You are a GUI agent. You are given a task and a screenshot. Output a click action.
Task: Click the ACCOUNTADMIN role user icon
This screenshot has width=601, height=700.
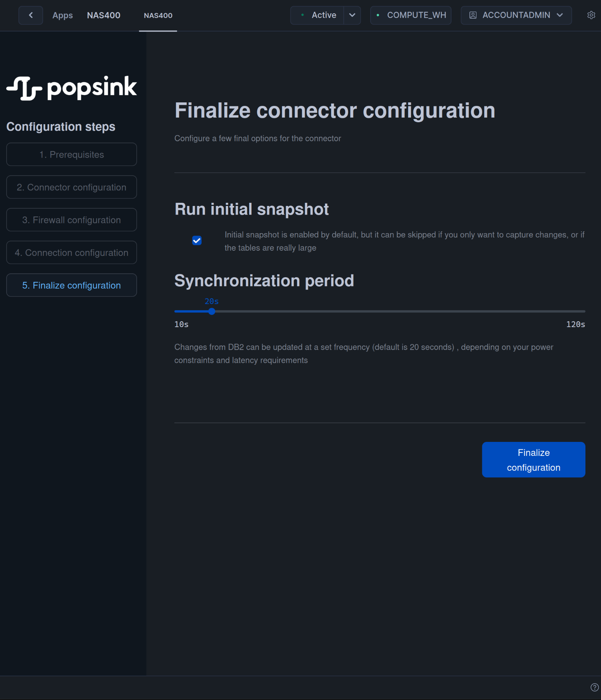point(473,15)
